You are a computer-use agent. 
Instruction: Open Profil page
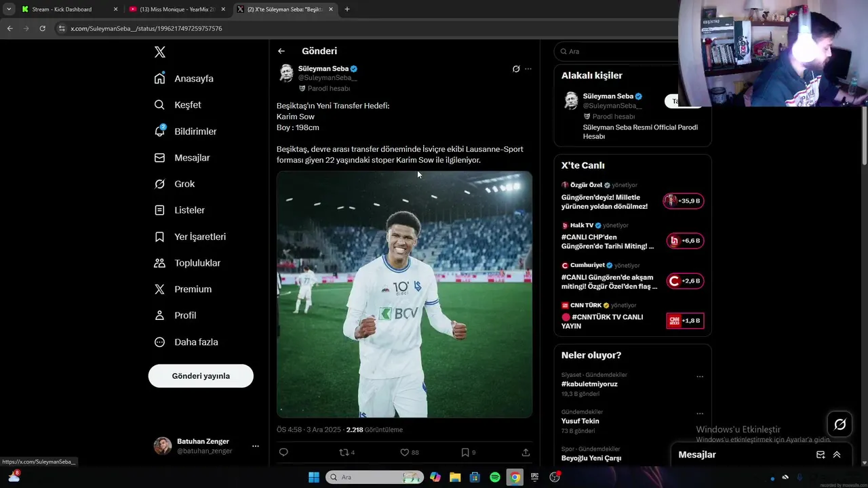(175, 316)
